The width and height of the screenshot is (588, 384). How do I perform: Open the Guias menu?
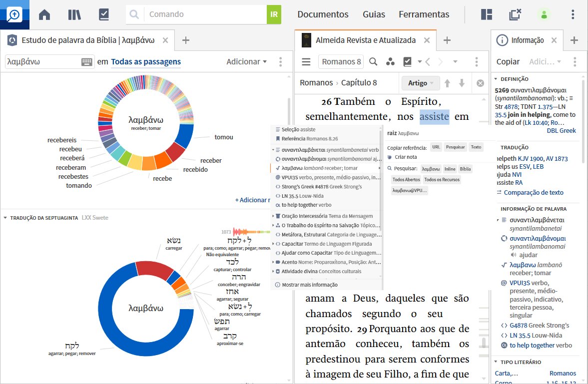374,14
